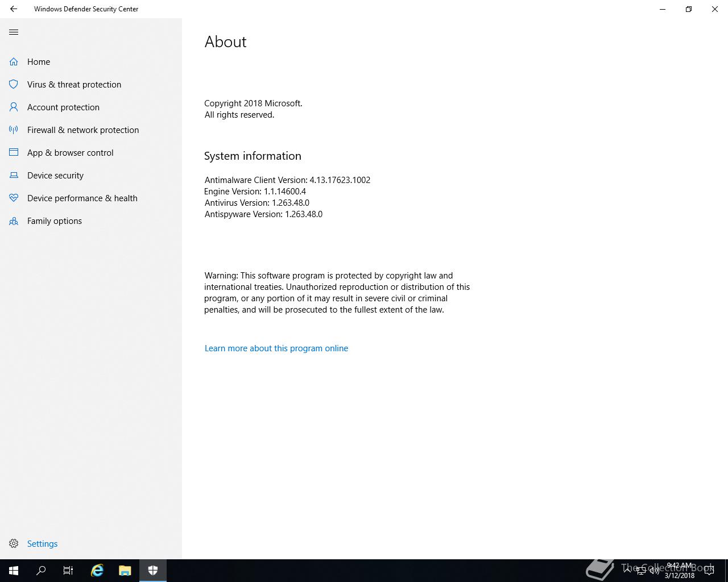This screenshot has width=728, height=582.
Task: Toggle the hamburger navigation menu
Action: pos(14,32)
